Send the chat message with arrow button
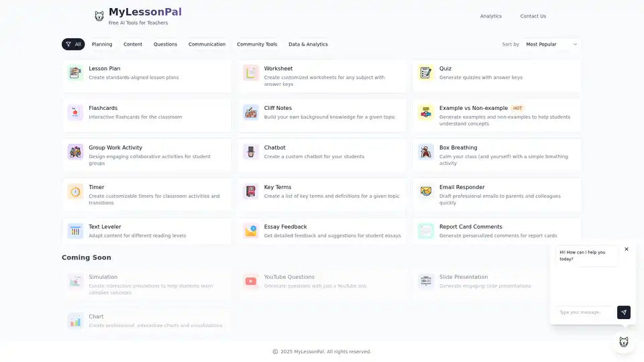Viewport: 644px width, 362px height. click(x=623, y=312)
